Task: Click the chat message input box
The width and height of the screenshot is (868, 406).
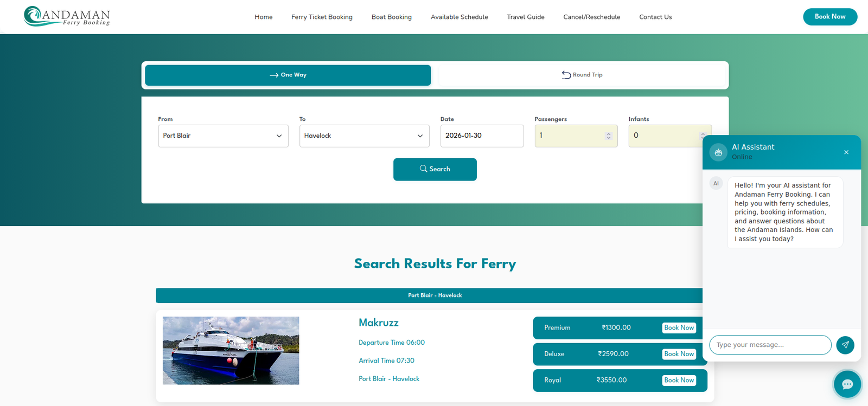Action: [x=770, y=345]
